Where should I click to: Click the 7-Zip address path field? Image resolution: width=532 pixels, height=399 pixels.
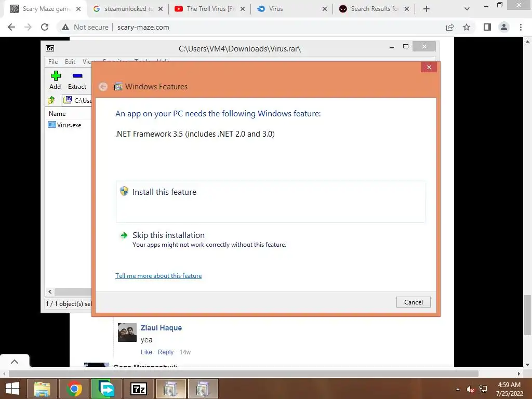[x=77, y=100]
